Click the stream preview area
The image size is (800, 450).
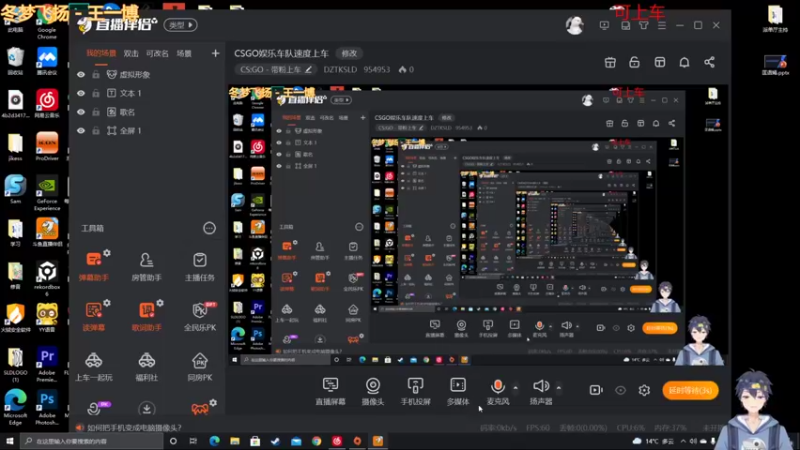coord(478,226)
